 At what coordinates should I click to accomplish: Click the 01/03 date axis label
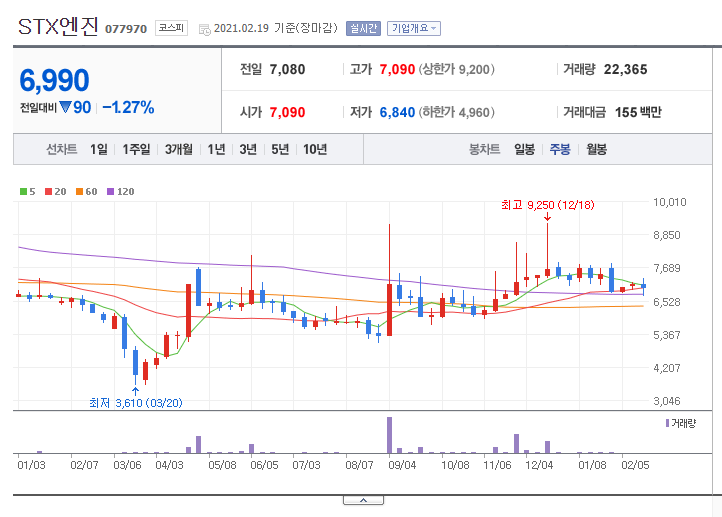31,465
